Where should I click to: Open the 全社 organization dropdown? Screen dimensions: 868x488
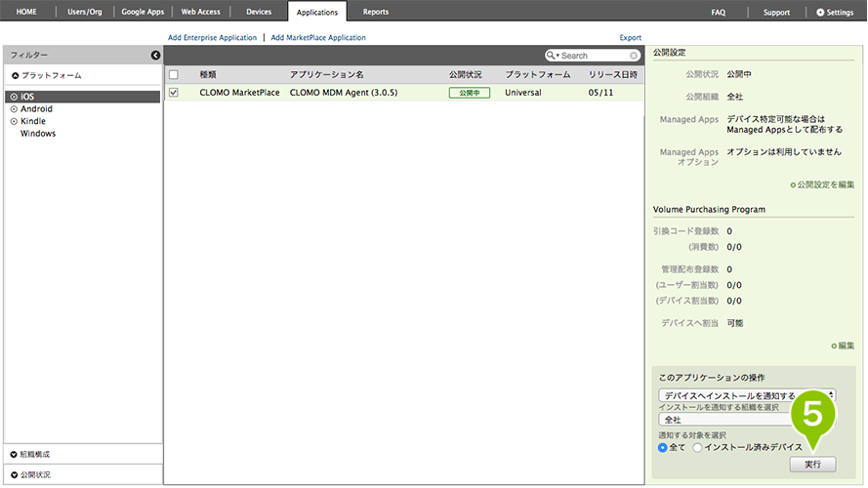727,419
